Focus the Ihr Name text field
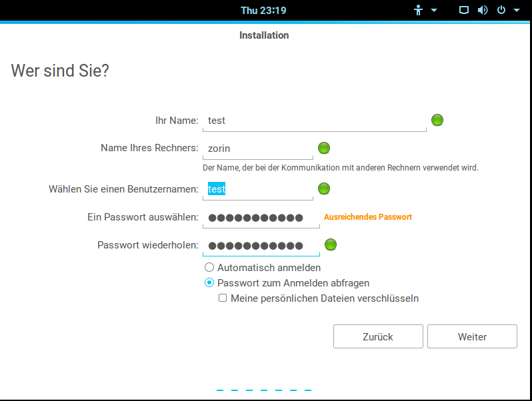The width and height of the screenshot is (532, 401). click(x=314, y=121)
